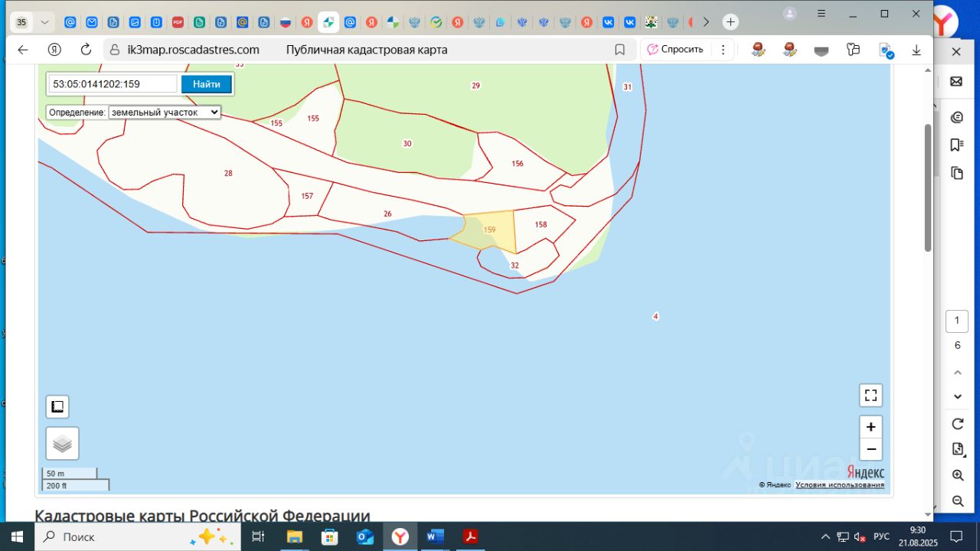The width and height of the screenshot is (980, 551).
Task: Open the notification center icon
Action: (x=956, y=536)
